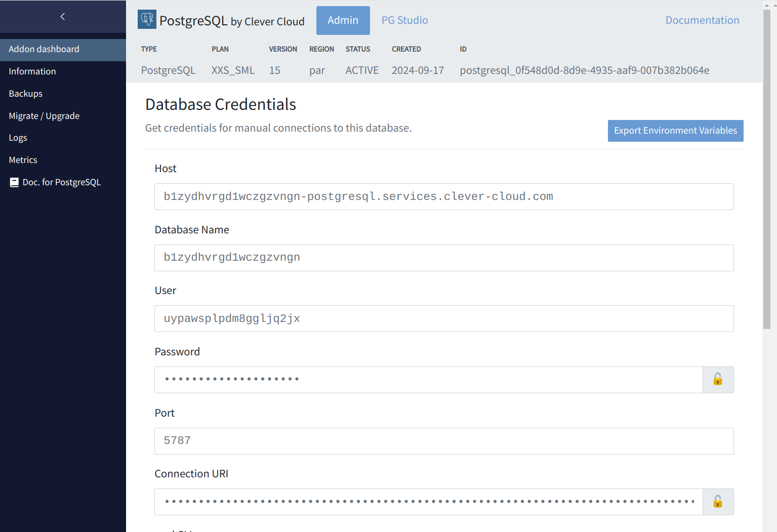Click the PostgreSQL elephant logo icon
Image resolution: width=777 pixels, height=532 pixels.
tap(147, 19)
